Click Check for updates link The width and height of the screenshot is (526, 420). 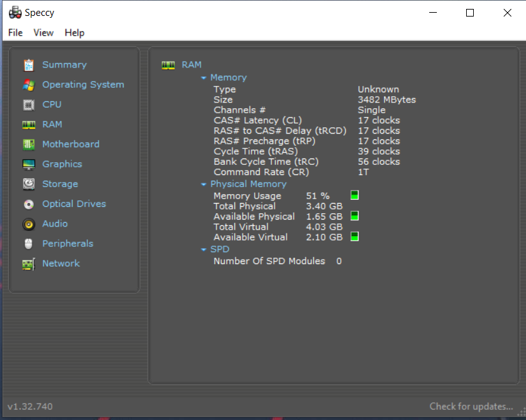coord(471,406)
